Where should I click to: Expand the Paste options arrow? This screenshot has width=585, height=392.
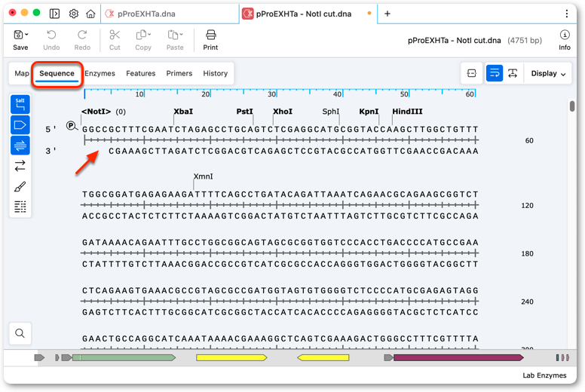(182, 35)
